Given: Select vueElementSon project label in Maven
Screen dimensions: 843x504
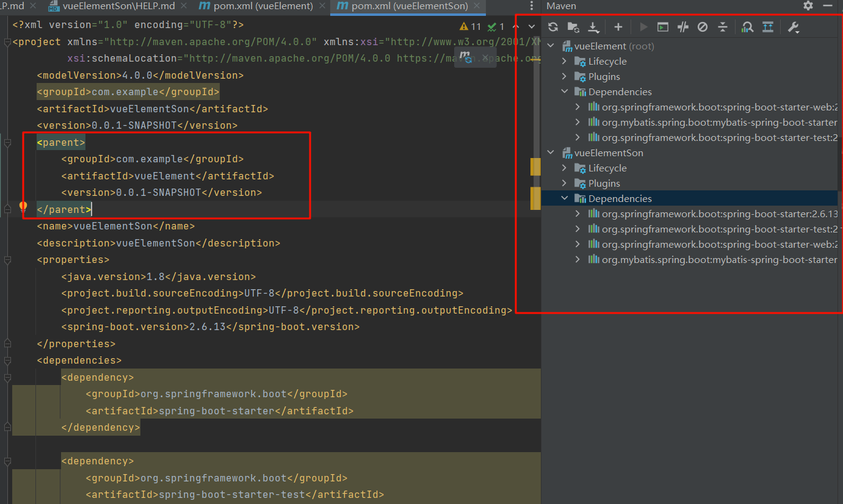Looking at the screenshot, I should [x=609, y=153].
